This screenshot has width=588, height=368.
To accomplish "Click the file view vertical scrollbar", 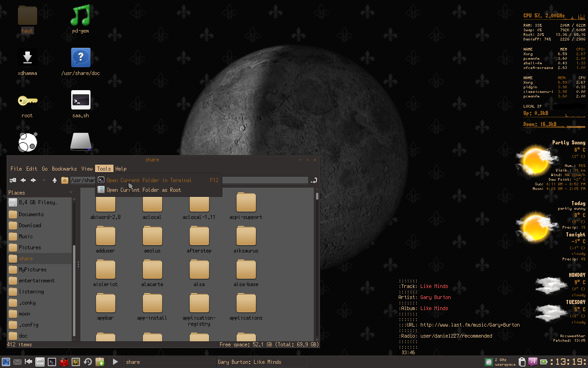I will 317,197.
